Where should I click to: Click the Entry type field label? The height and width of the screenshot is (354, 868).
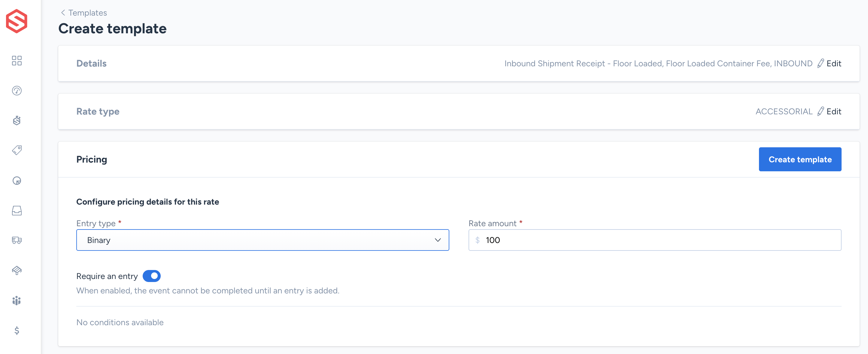[96, 223]
